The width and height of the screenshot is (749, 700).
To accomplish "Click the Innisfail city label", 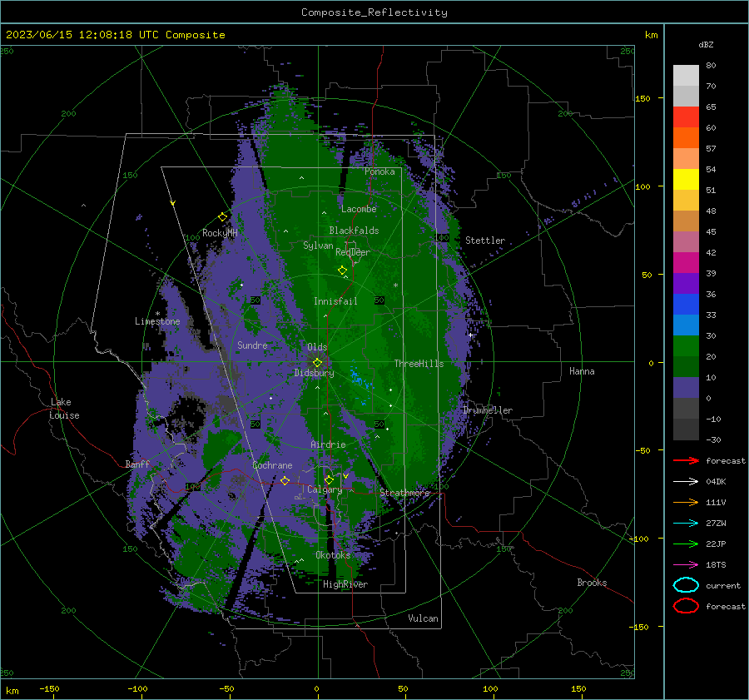I will click(335, 301).
